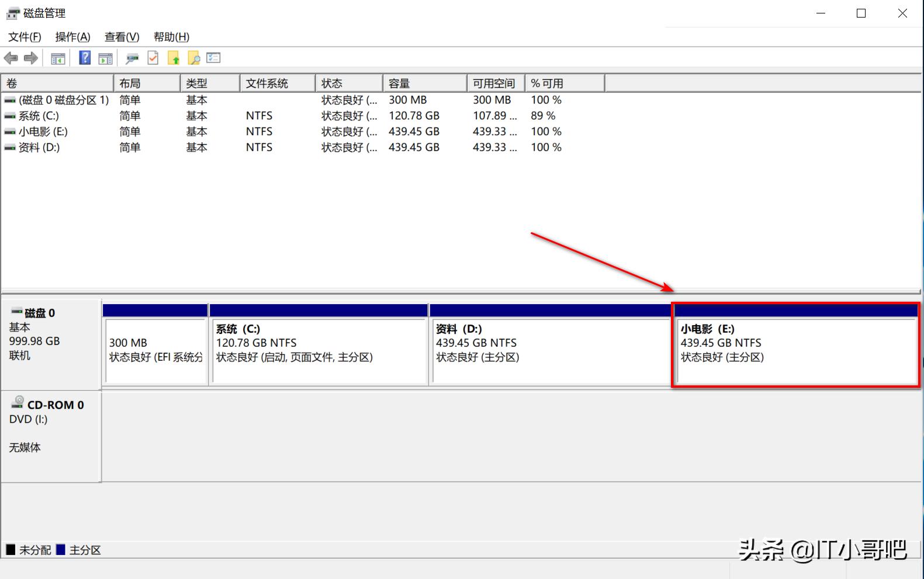This screenshot has height=579, width=924.
Task: Open the 帮助(H) menu
Action: click(171, 37)
